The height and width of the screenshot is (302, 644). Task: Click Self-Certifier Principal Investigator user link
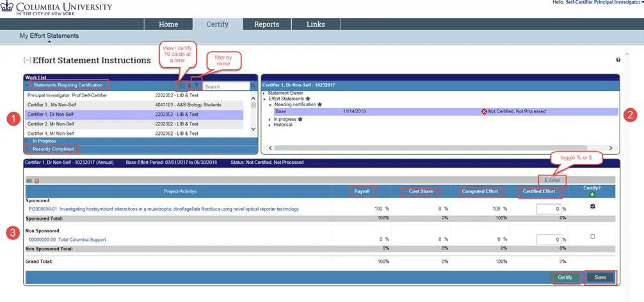(602, 3)
